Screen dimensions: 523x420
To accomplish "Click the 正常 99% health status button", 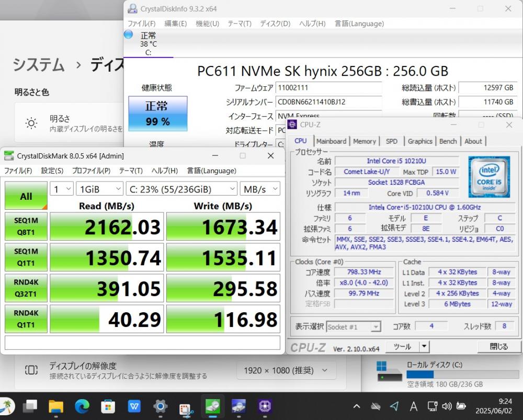I will pyautogui.click(x=158, y=113).
